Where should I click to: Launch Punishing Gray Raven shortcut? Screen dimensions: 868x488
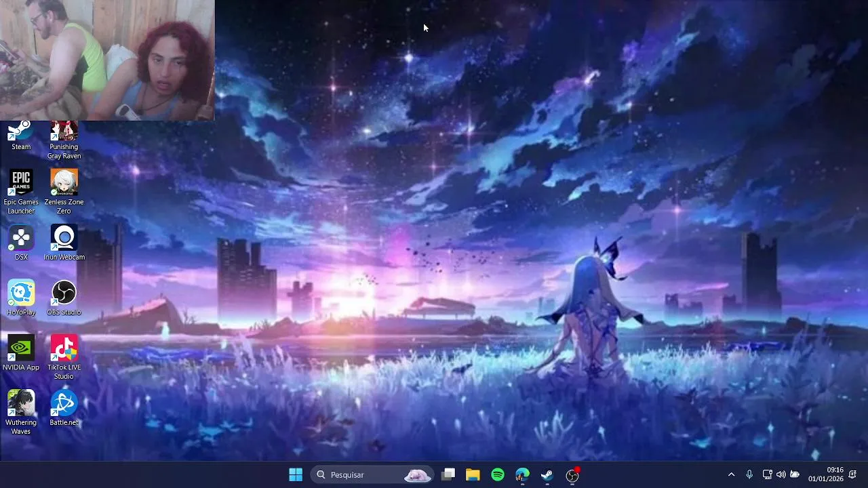click(x=64, y=140)
